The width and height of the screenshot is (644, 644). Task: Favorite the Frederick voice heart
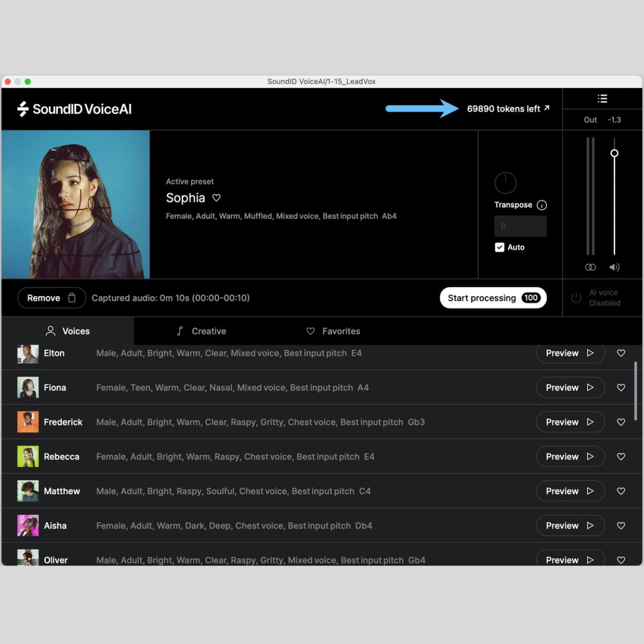click(621, 422)
